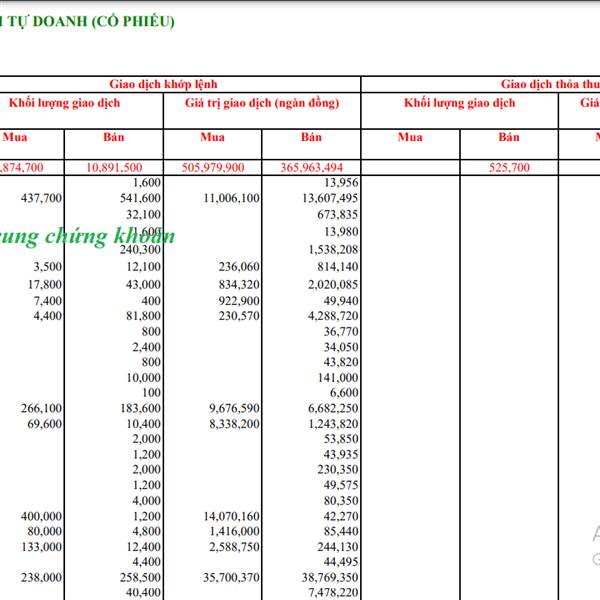This screenshot has height=600, width=600.
Task: Click the red value 525,700
Action: tap(509, 168)
